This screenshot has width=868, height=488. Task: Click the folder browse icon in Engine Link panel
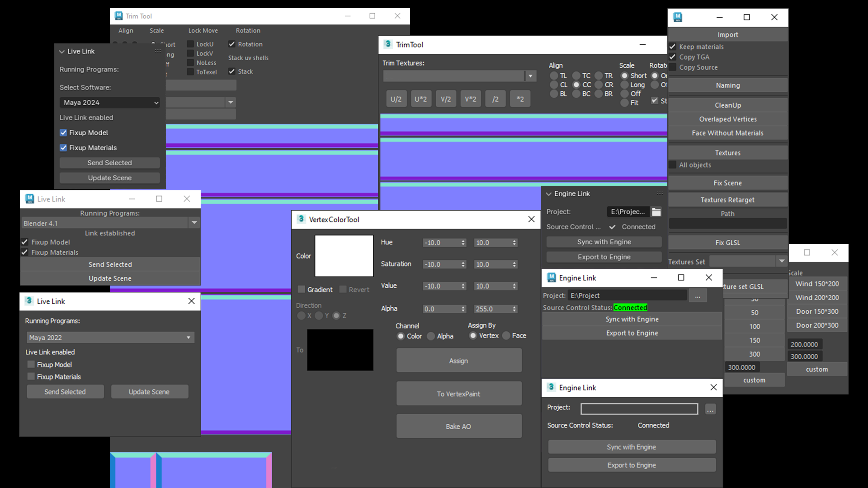coord(656,211)
